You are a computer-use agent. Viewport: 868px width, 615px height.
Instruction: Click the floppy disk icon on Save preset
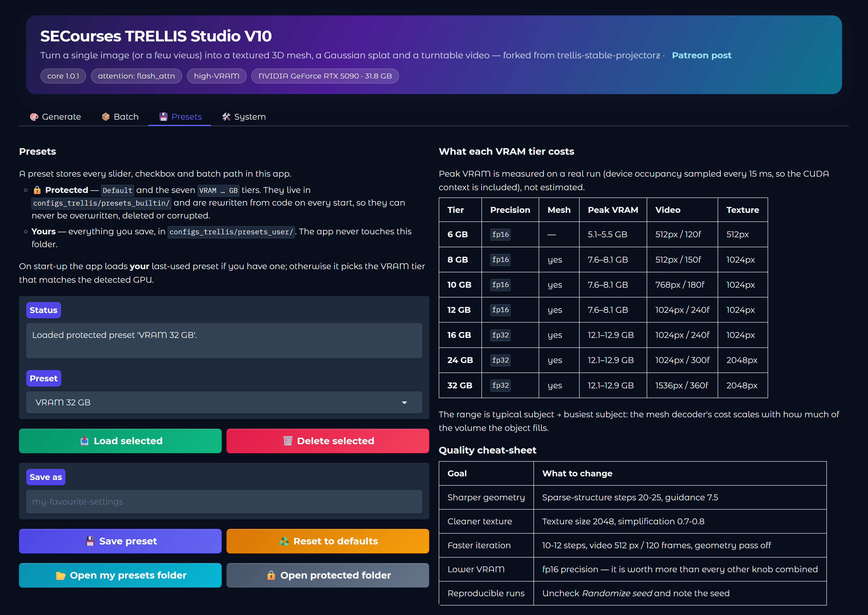(x=90, y=541)
